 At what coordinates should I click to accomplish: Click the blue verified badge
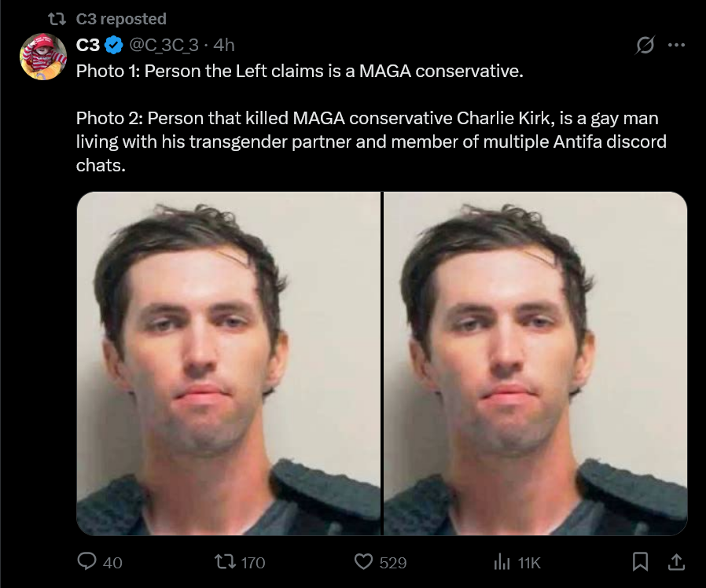coord(113,46)
